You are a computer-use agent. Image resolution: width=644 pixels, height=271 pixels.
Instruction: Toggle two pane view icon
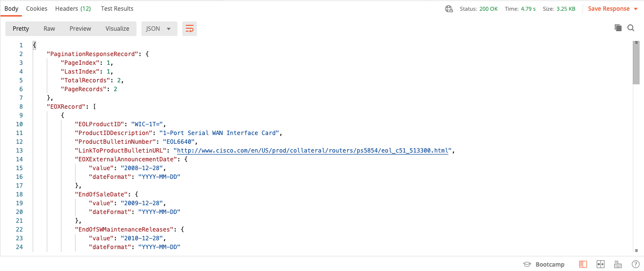[601, 264]
